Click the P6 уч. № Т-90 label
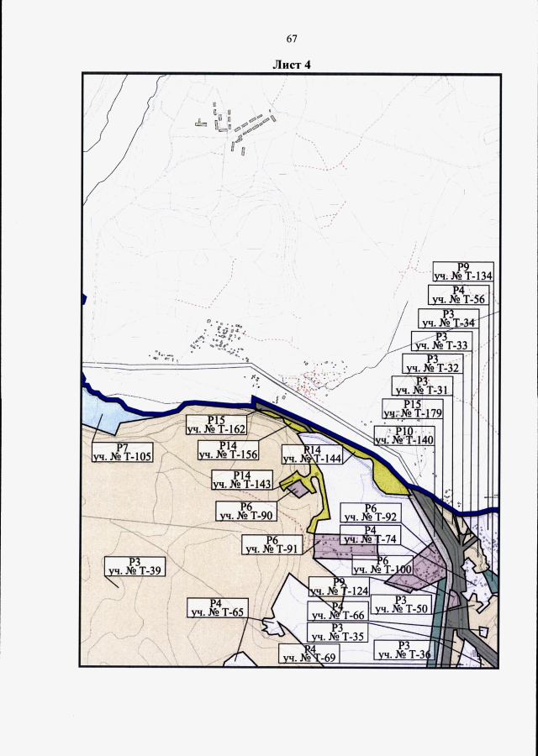Screen dimensions: 538x756 coord(246,511)
